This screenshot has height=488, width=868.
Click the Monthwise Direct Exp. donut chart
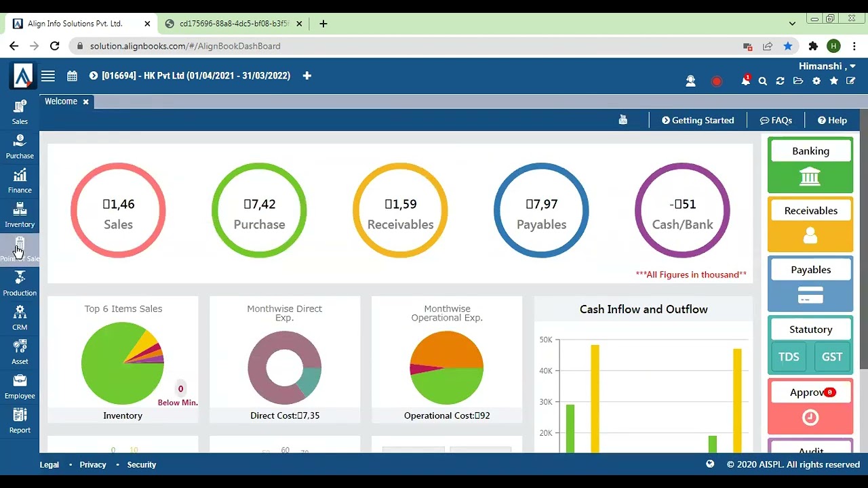point(285,368)
